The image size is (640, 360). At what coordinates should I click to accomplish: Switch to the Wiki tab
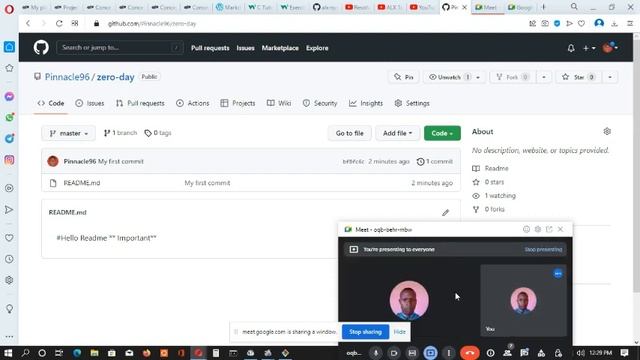(x=279, y=103)
